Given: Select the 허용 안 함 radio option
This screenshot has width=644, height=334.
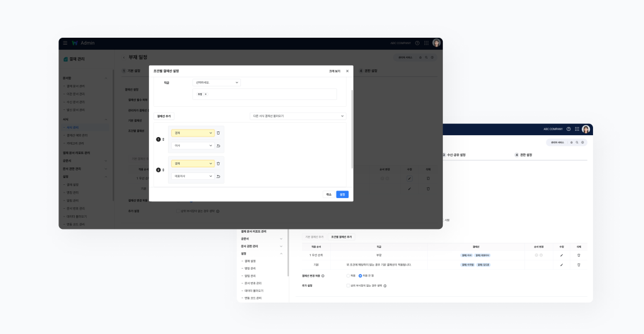Looking at the screenshot, I should click(360, 276).
